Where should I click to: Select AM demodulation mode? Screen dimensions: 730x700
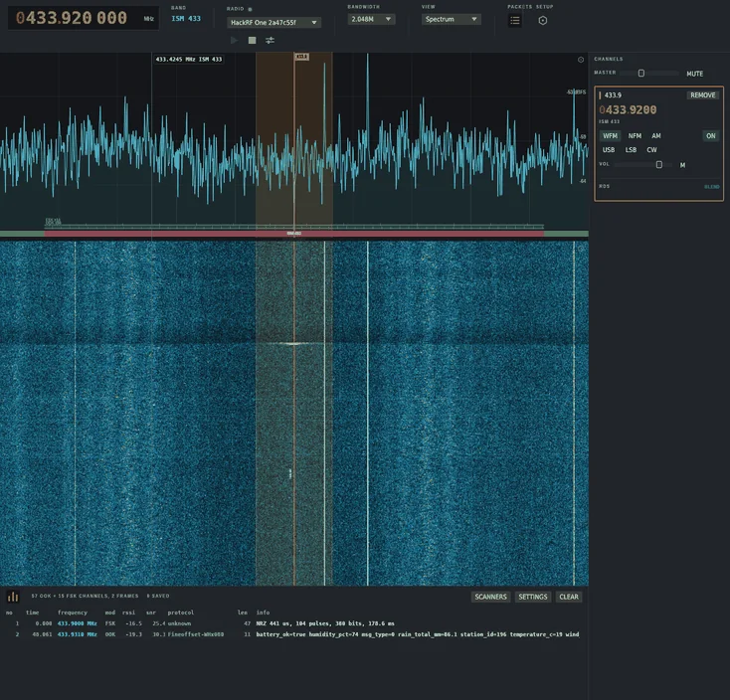pos(656,136)
